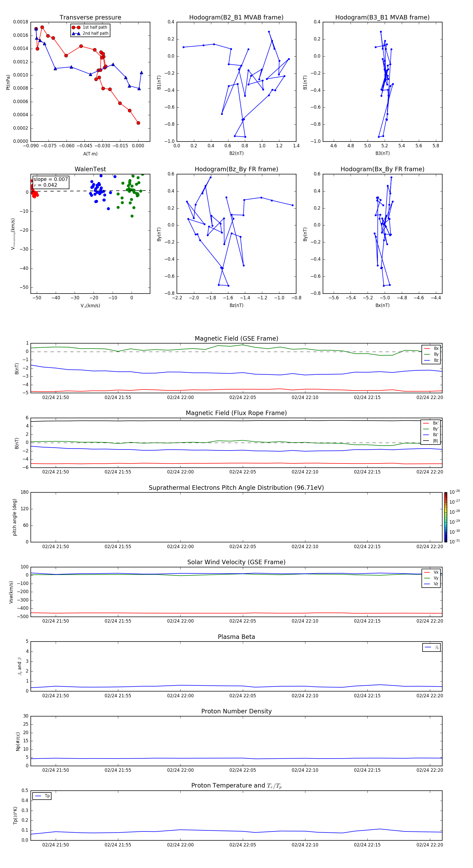
Task: Click the 'Np(#/cc)' y-axis label
Action: (18, 741)
